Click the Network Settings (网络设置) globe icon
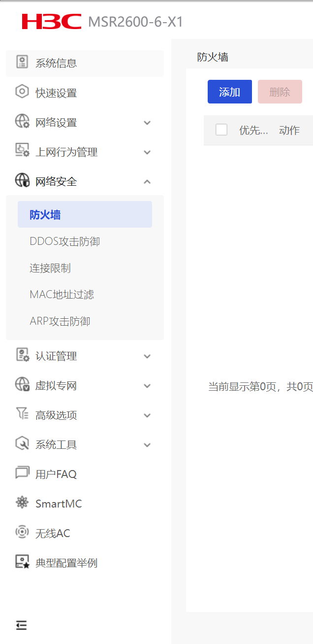Viewport: 313px width, 644px height. pos(22,122)
